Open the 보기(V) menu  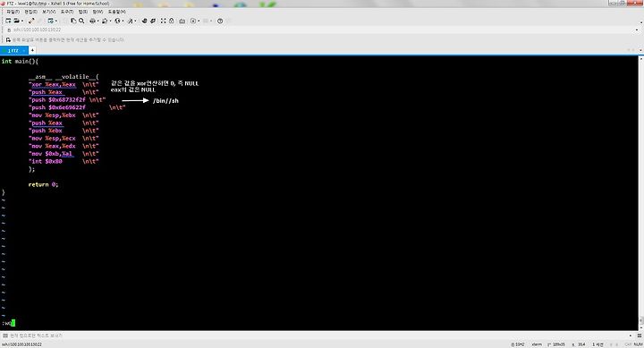(49, 12)
